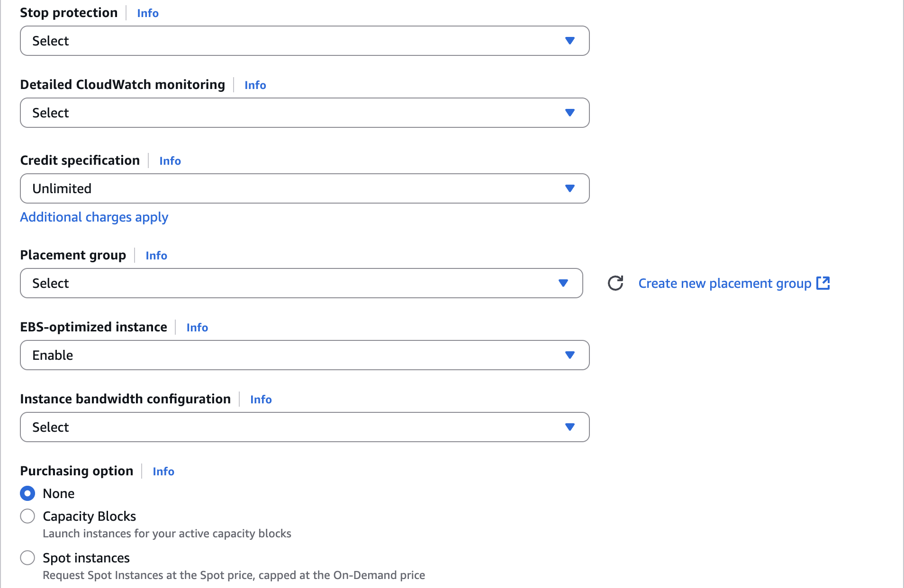Open the Stop protection dropdown
The width and height of the screenshot is (904, 588).
click(305, 41)
